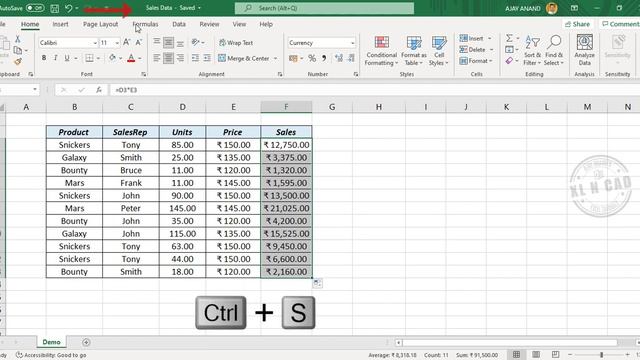The image size is (640, 360).
Task: Click Delete in the Cells group
Action: coord(473,50)
